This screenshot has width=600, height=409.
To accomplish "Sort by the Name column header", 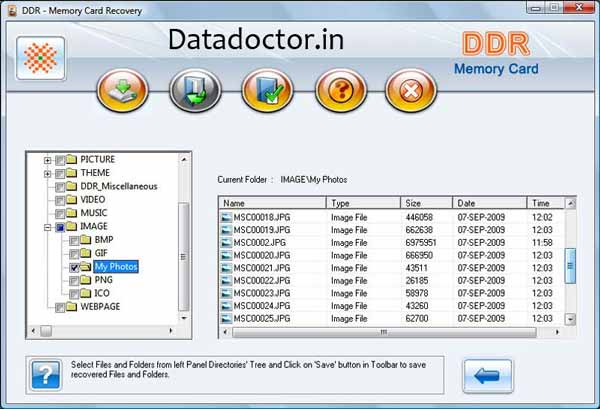I will 272,203.
